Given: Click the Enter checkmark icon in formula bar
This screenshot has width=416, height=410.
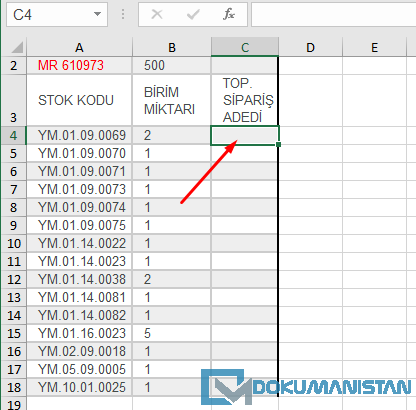Looking at the screenshot, I should pyautogui.click(x=193, y=14).
